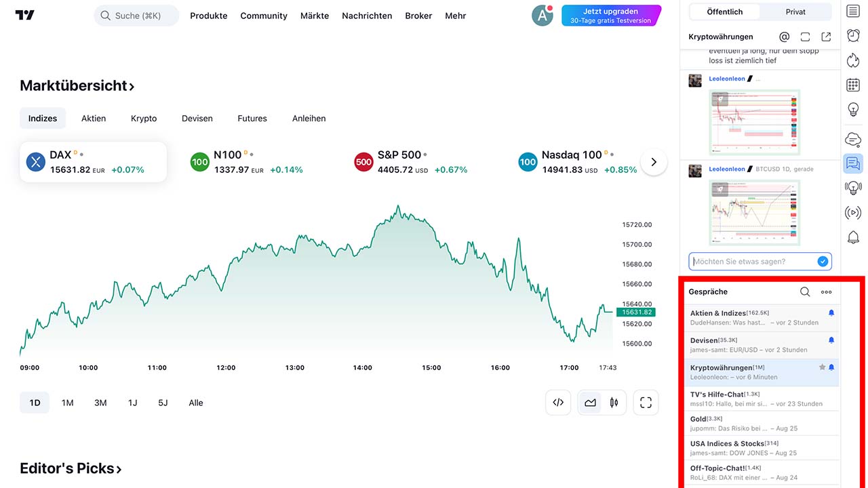The height and width of the screenshot is (488, 868).
Task: Toggle the highlighted Chats icon in sidebar
Action: click(x=853, y=163)
